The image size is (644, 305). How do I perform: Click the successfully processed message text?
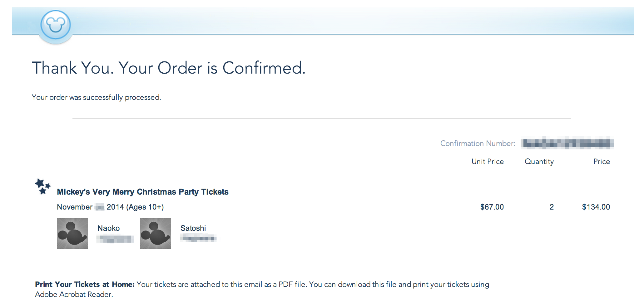pos(96,97)
